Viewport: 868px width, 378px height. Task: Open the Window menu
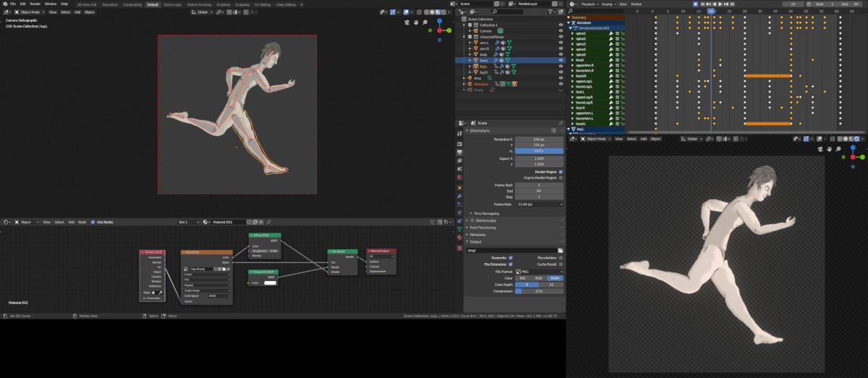tap(51, 4)
